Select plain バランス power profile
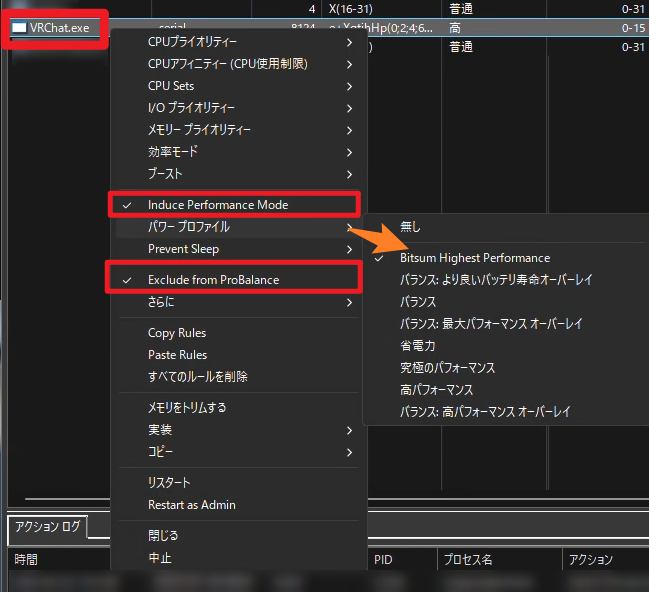 (508, 302)
